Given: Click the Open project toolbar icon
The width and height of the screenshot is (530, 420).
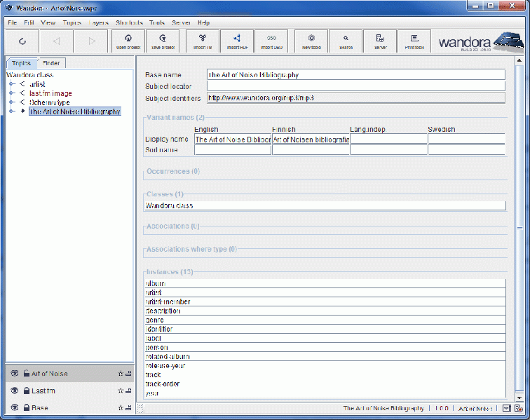Looking at the screenshot, I should 128,41.
